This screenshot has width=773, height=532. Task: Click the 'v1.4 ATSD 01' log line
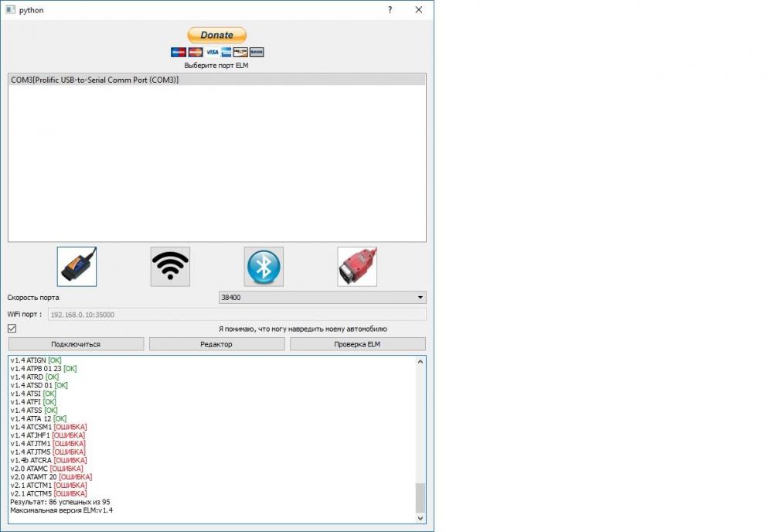[x=39, y=386]
